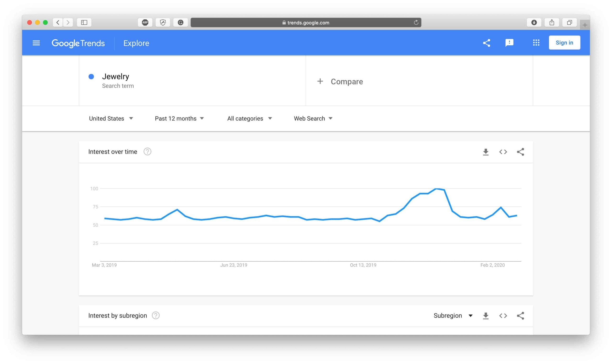The height and width of the screenshot is (364, 612).
Task: Click the embed code icon for subregion data
Action: [x=503, y=316]
